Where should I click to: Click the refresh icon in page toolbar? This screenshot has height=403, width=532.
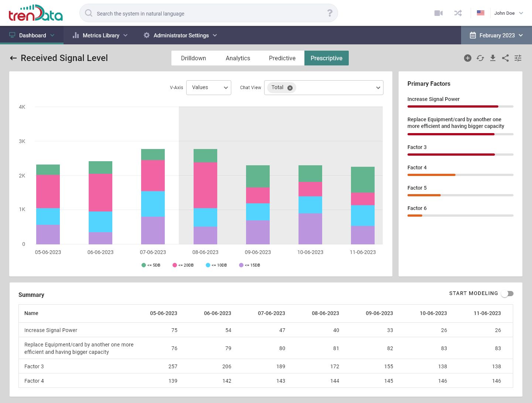(480, 58)
